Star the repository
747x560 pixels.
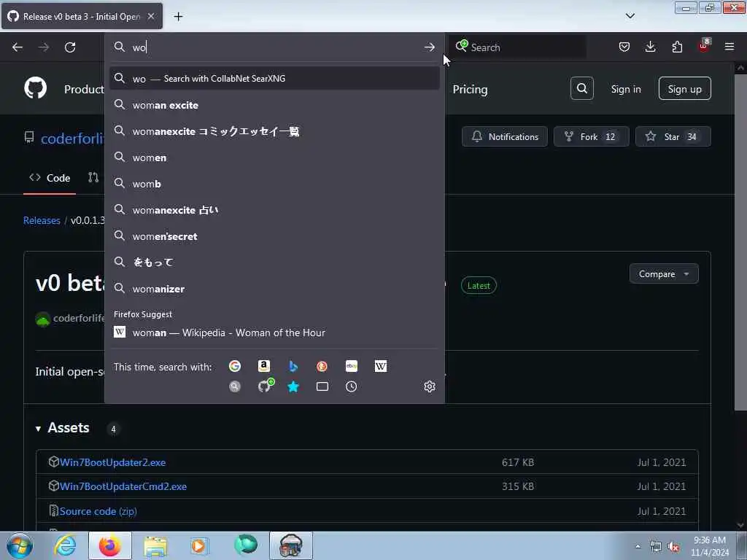click(x=673, y=136)
